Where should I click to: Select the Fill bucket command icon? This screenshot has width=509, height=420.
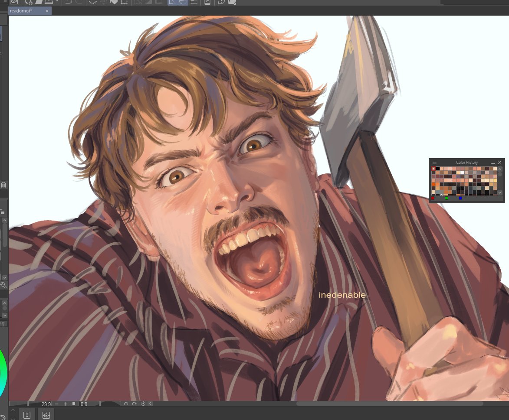[x=114, y=2]
